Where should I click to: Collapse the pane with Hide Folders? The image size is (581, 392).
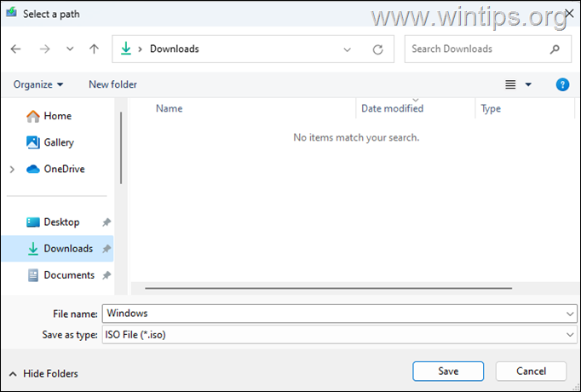[43, 373]
